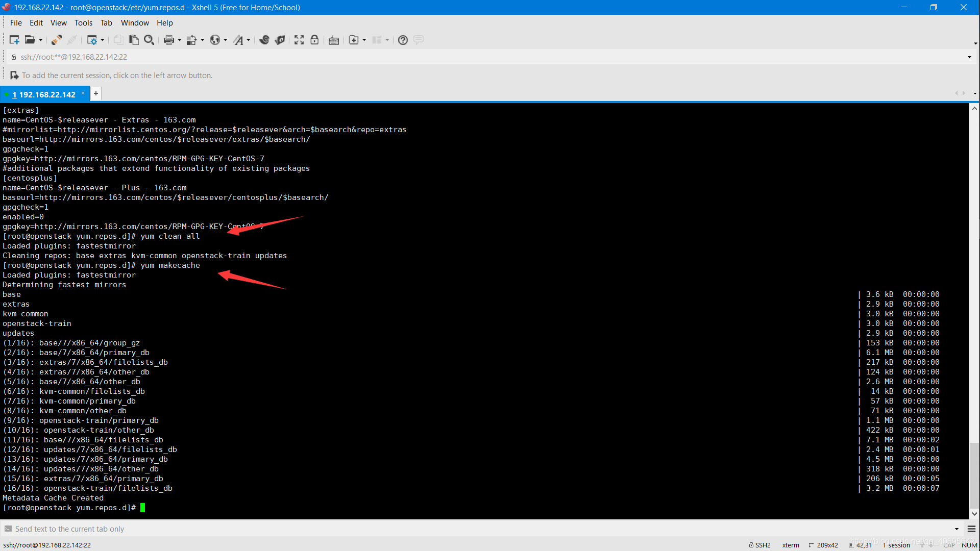The height and width of the screenshot is (551, 980).
Task: Click the 42,31 cursor position indicator
Action: click(x=861, y=545)
